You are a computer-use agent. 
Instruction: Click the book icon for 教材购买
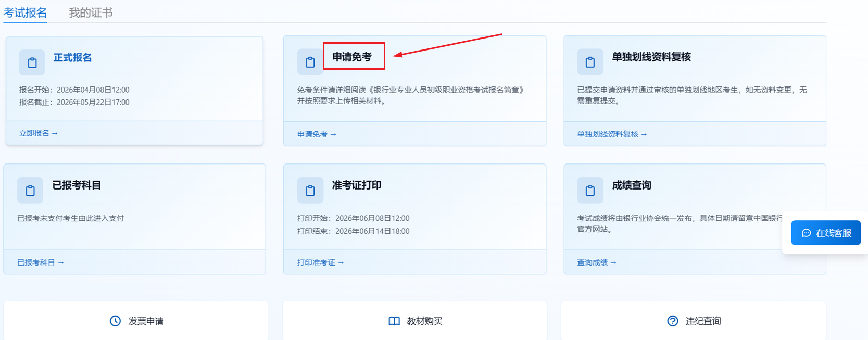[394, 321]
